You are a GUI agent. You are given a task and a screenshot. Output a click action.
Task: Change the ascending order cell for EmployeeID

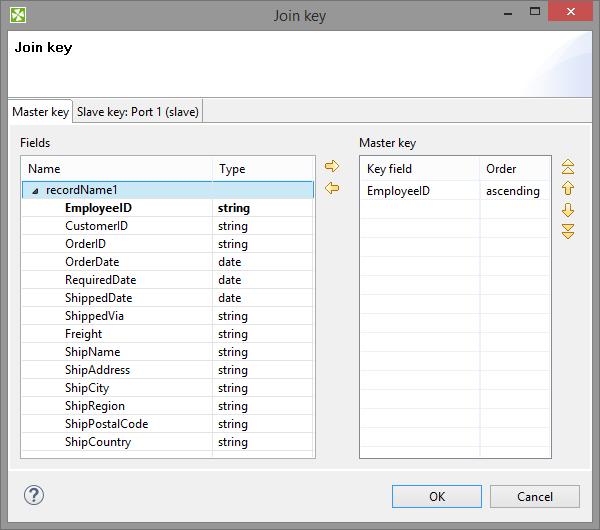pyautogui.click(x=512, y=190)
